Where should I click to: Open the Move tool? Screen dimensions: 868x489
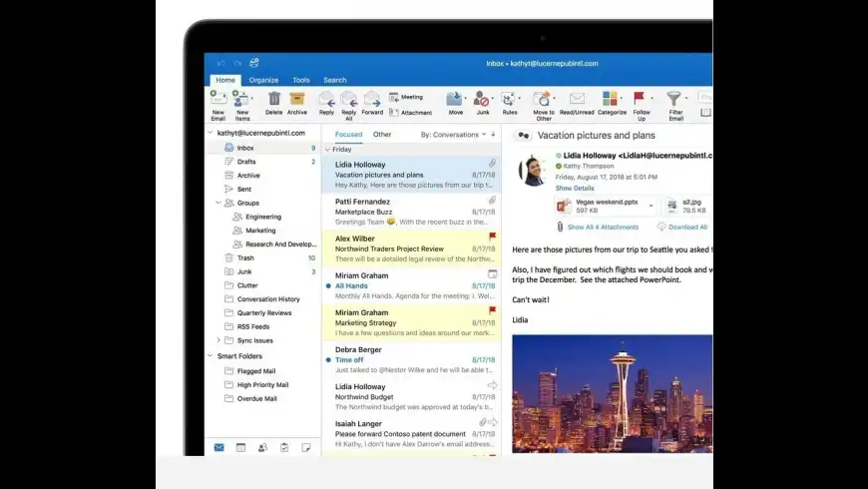tap(455, 103)
